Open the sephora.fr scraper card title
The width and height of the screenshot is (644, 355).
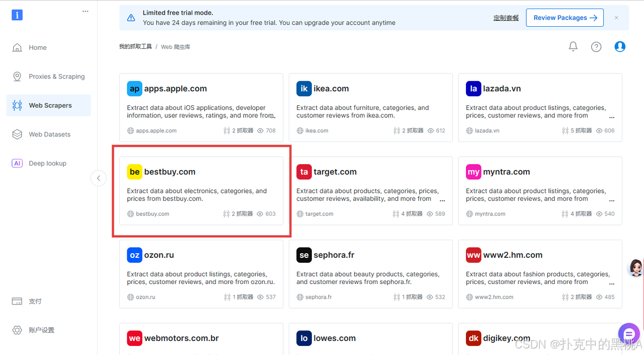[x=334, y=255]
